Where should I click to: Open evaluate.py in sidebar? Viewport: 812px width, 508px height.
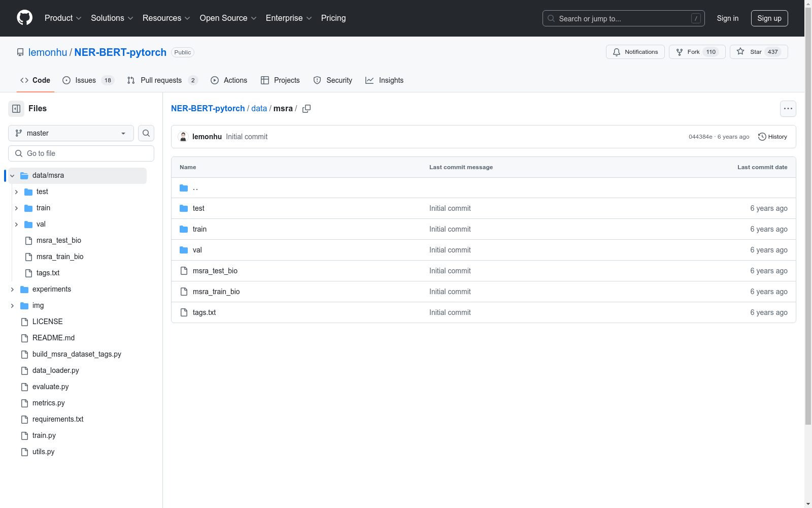click(50, 387)
